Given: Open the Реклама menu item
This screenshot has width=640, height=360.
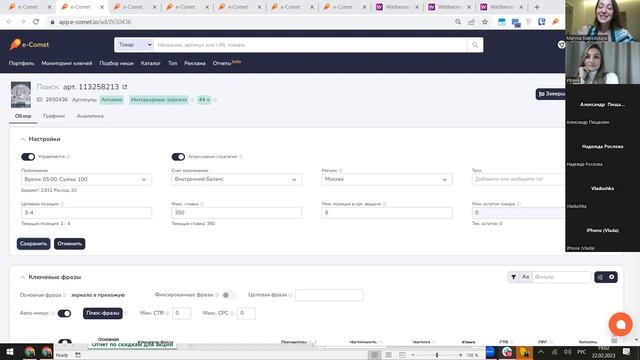Looking at the screenshot, I should pos(195,63).
